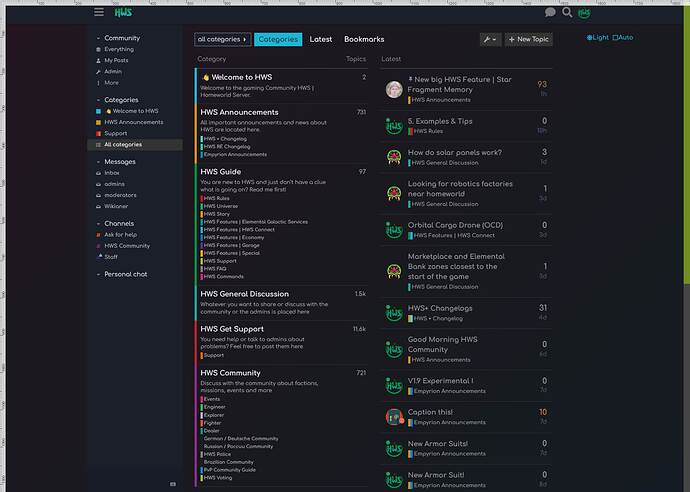Collapse the Channels sidebar section

click(98, 224)
